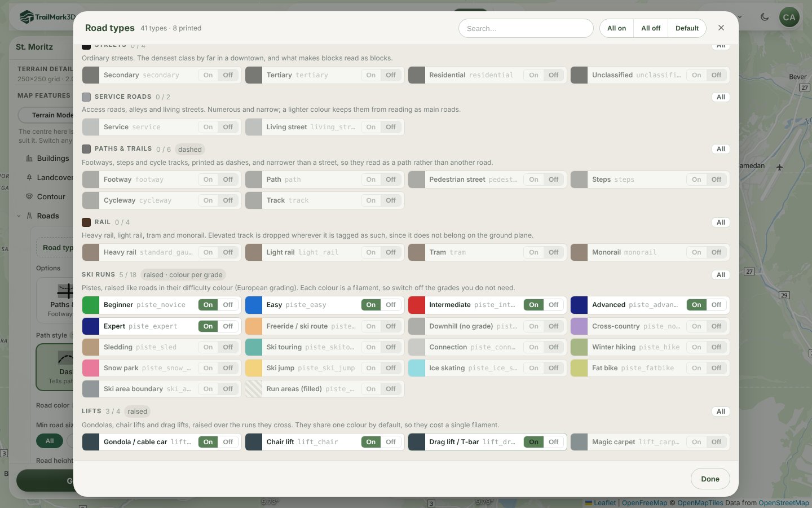Click the Run areas hatched swatch
The image size is (812, 508).
[254, 389]
